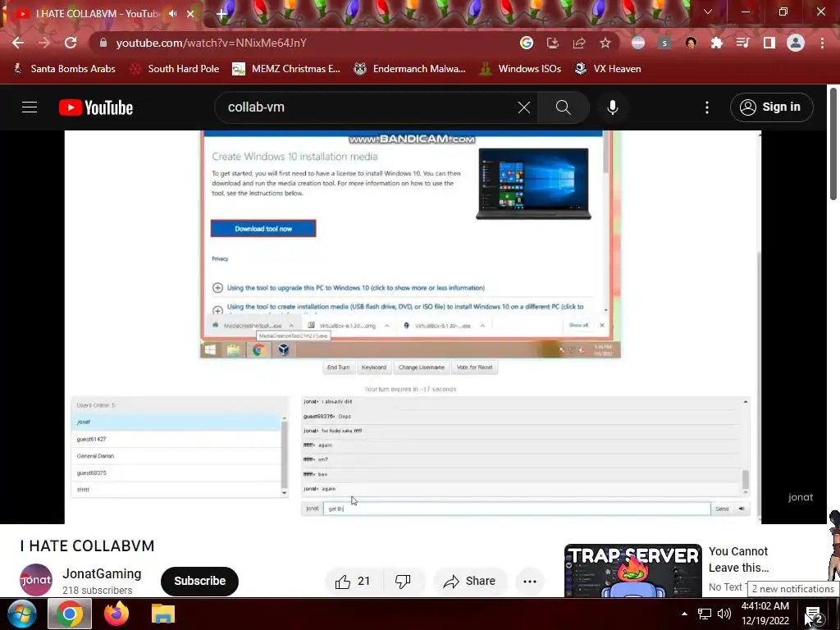The width and height of the screenshot is (840, 630).
Task: Click the Sign in button
Action: (771, 107)
